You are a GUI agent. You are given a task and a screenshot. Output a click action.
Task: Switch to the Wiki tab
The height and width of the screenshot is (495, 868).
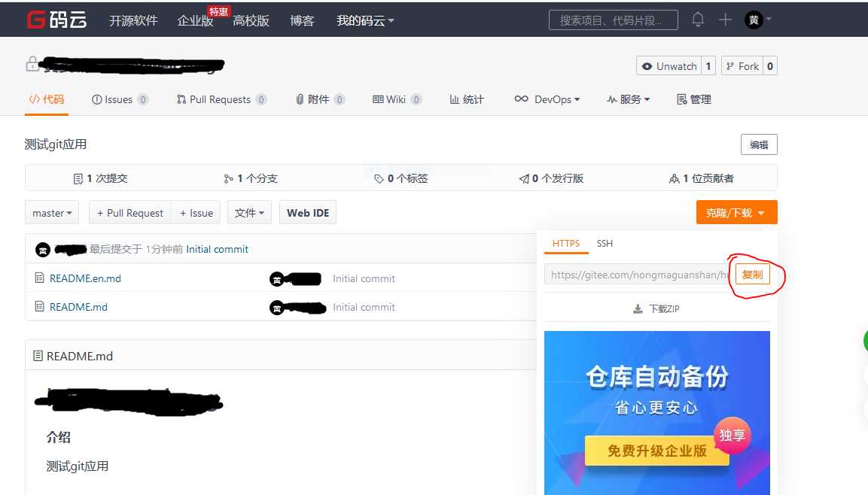click(397, 99)
